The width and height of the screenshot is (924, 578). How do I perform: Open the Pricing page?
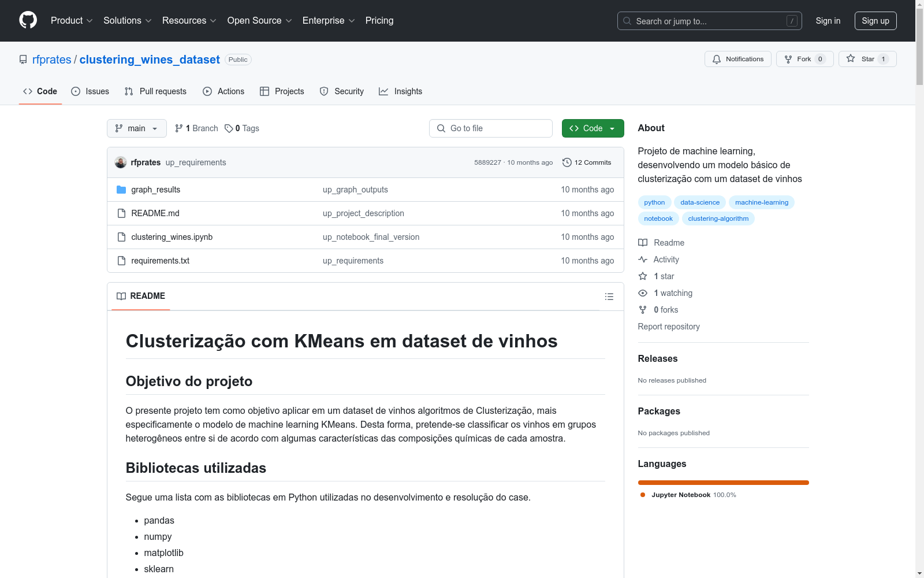click(379, 20)
